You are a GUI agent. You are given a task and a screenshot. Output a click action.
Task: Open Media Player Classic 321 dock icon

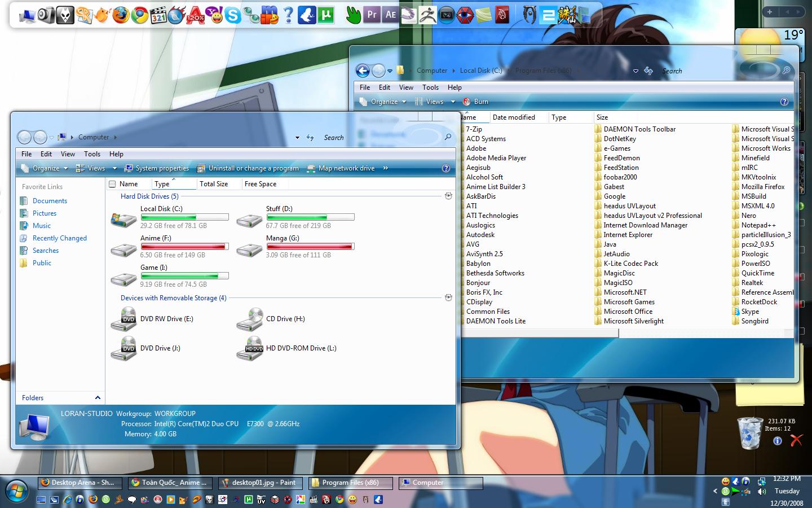click(x=158, y=15)
